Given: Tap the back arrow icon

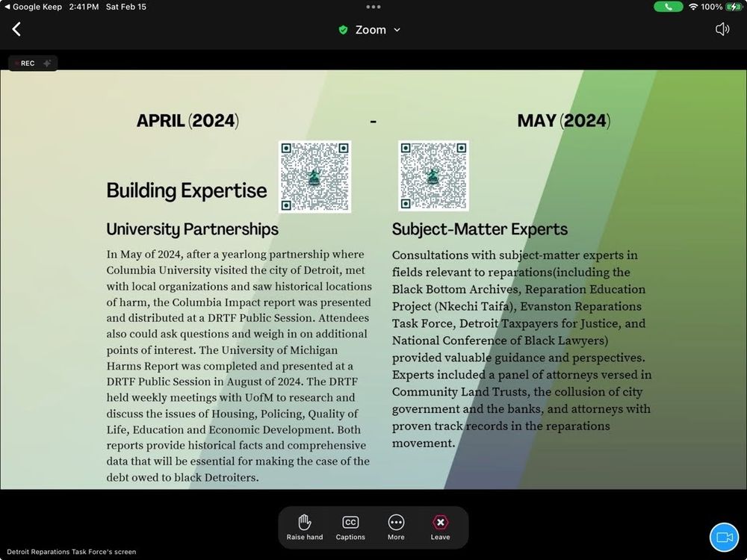Looking at the screenshot, I should (x=16, y=30).
